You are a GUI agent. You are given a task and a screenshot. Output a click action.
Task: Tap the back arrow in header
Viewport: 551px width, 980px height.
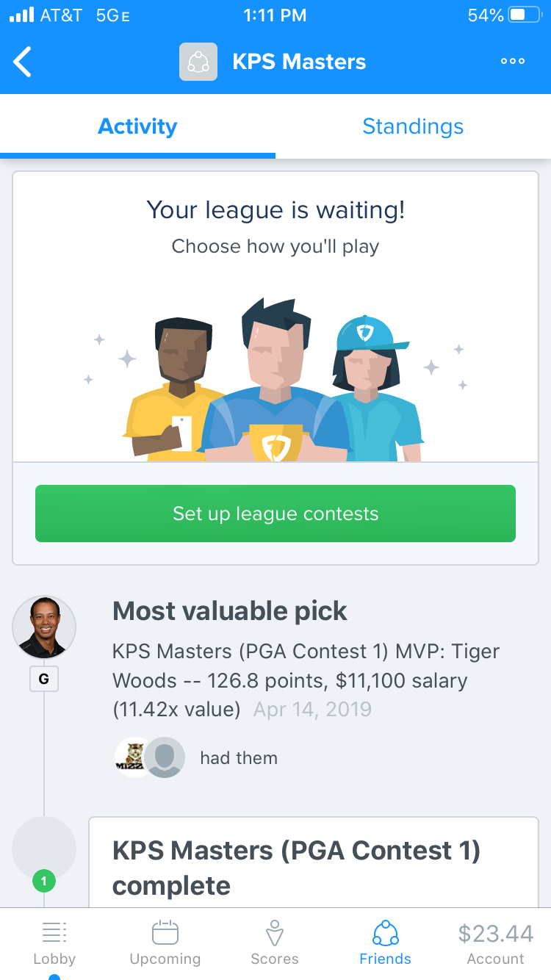coord(24,62)
